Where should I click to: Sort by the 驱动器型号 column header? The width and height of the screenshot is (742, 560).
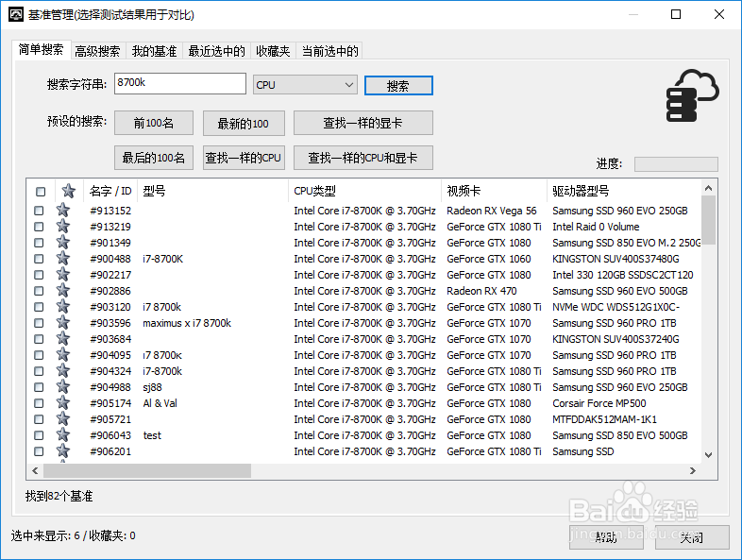pos(624,192)
